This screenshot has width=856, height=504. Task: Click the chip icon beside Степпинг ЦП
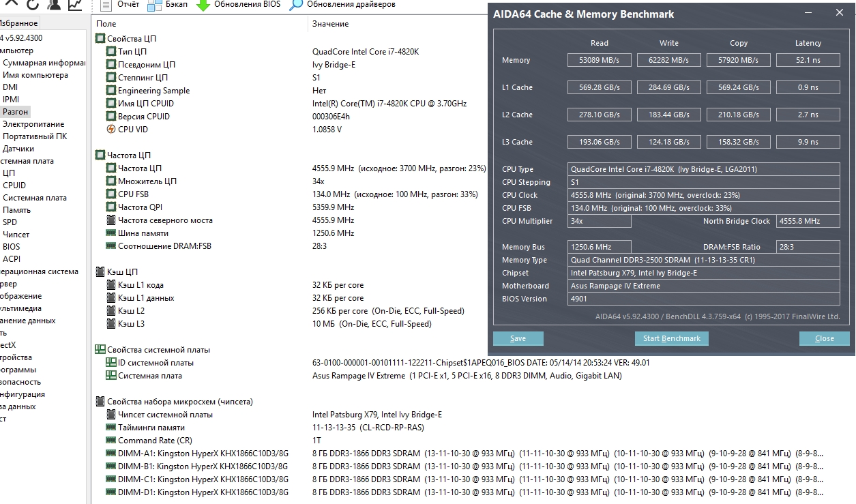coord(111,78)
